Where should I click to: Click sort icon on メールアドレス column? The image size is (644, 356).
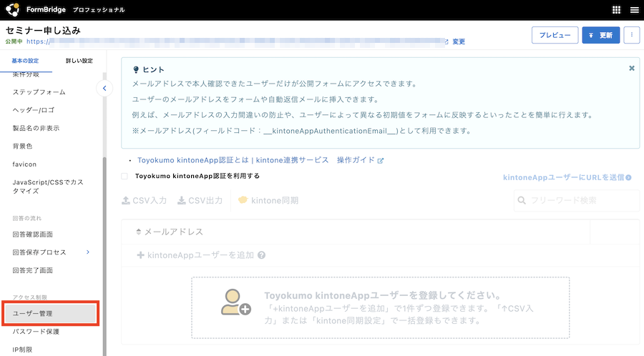[x=138, y=232]
